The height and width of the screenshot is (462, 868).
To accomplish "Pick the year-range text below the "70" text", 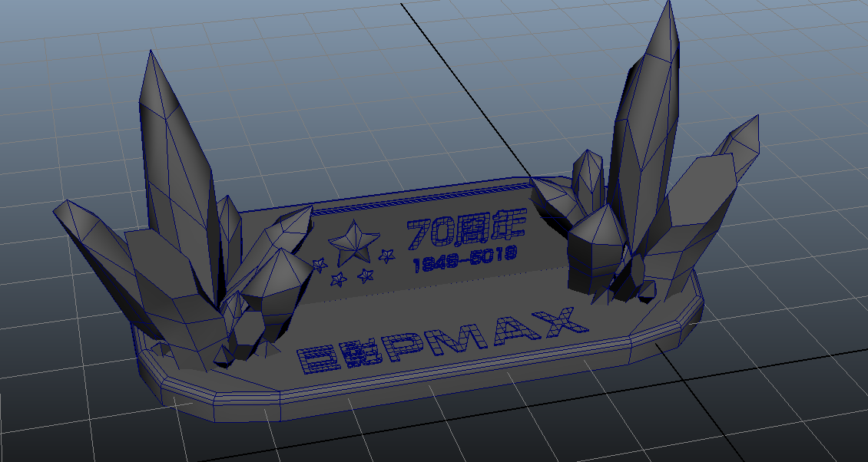I will click(465, 259).
